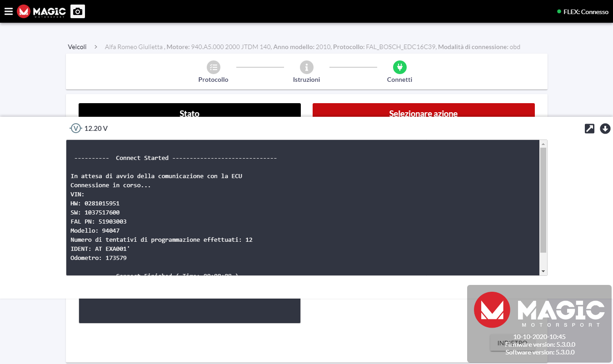Click the Magic Motorsport logo in header

(41, 11)
